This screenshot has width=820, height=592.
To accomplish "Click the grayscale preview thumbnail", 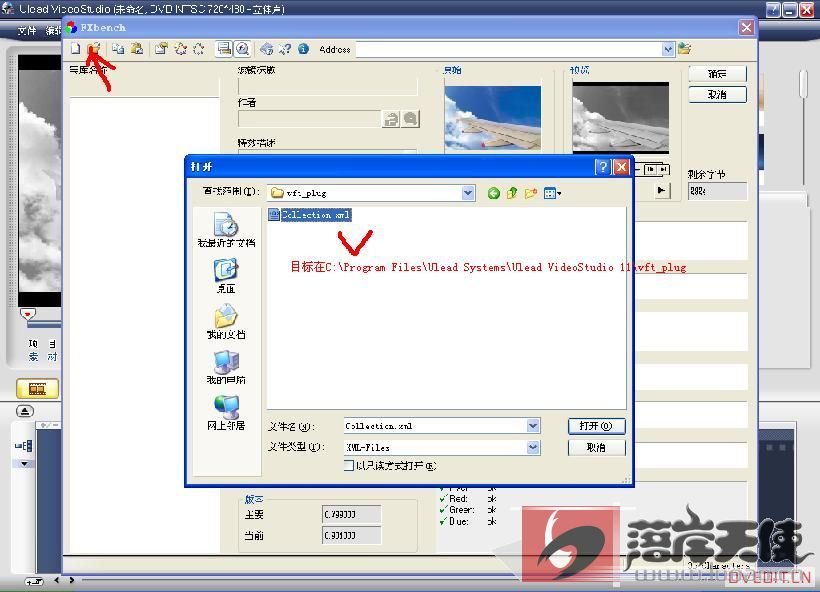I will (x=621, y=117).
